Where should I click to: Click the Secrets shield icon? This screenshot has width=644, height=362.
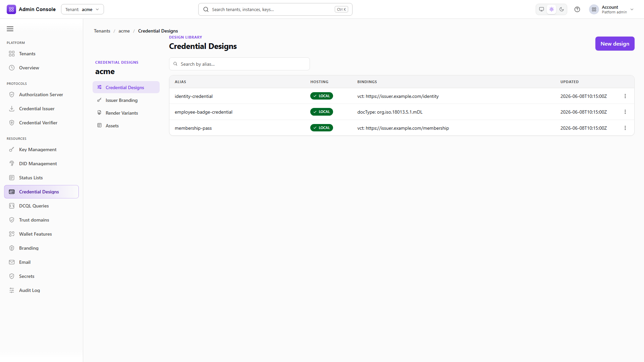pyautogui.click(x=12, y=276)
